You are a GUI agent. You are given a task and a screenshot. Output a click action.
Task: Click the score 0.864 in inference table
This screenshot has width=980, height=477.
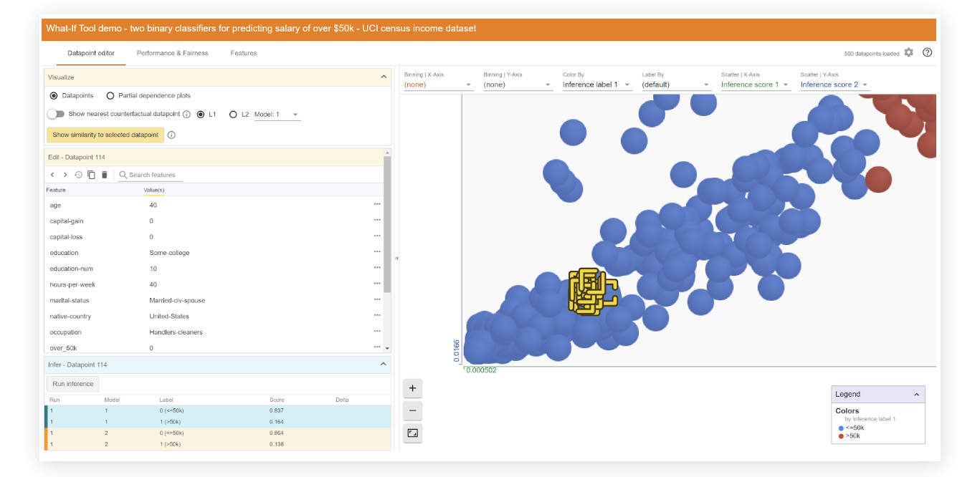pos(276,433)
